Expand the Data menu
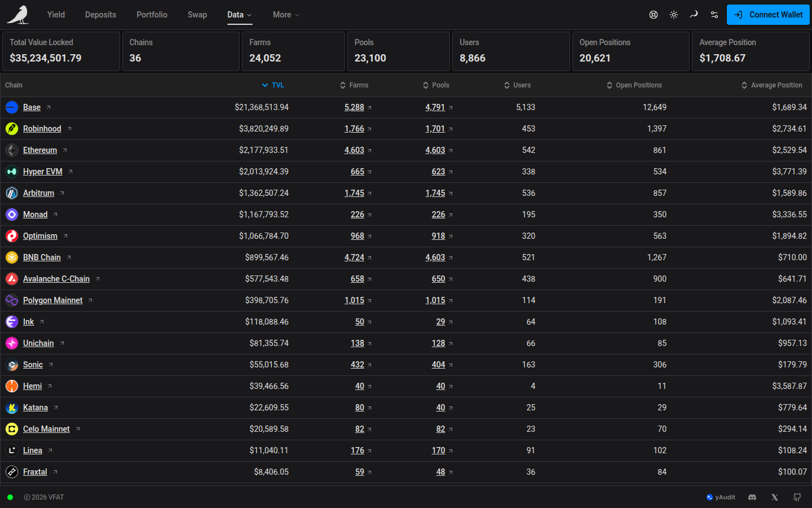The width and height of the screenshot is (812, 508). tap(240, 15)
